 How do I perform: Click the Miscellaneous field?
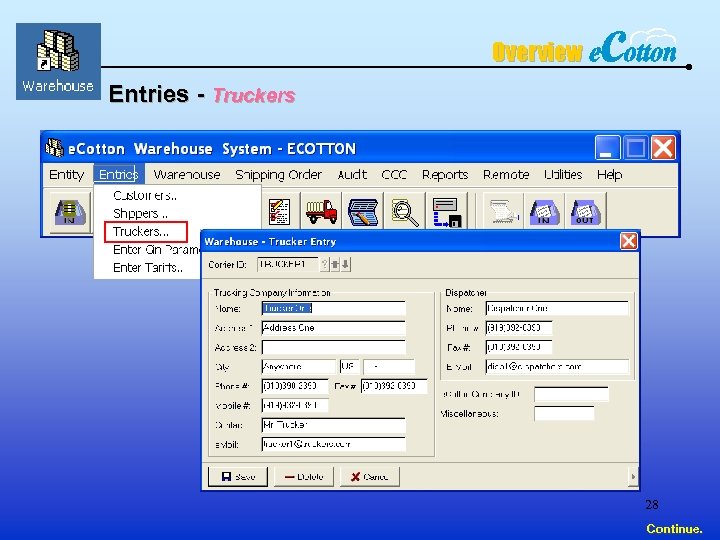point(564,413)
